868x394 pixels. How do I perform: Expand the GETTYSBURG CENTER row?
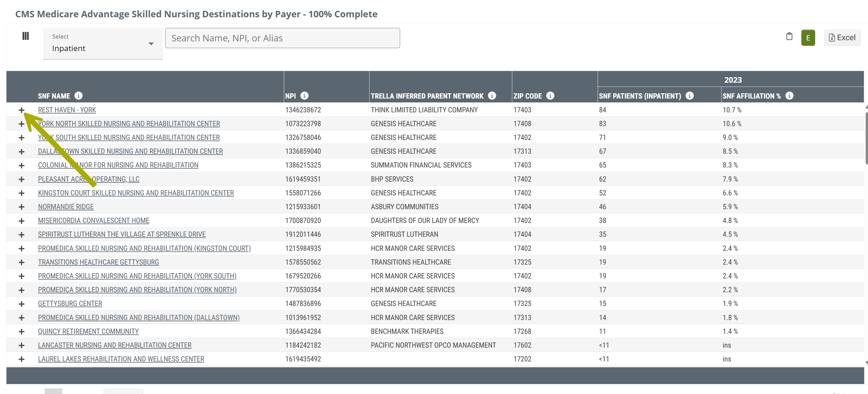pyautogui.click(x=21, y=304)
